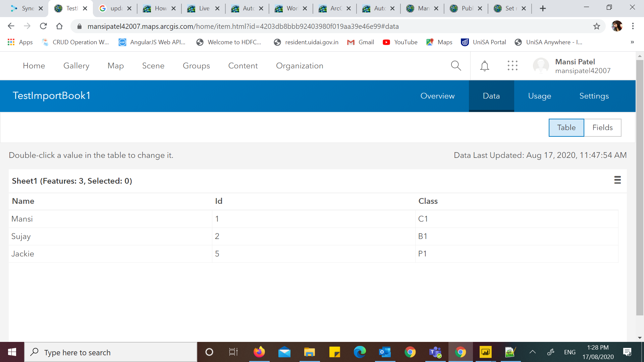Viewport: 644px width, 362px height.
Task: Open the Settings tab
Action: pos(594,96)
